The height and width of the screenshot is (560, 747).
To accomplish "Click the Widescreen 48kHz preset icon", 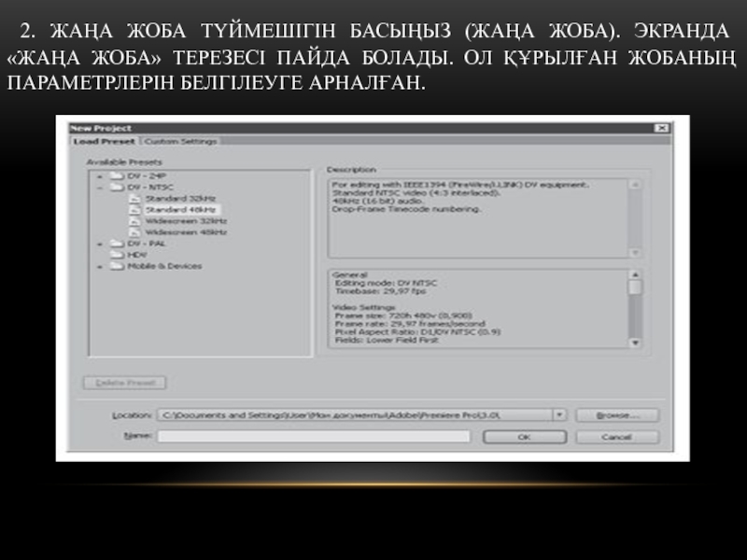I will [135, 232].
